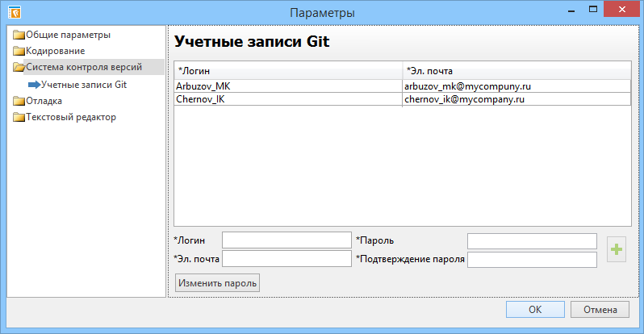
Task: Click the Текстовый редактор folder icon
Action: click(x=19, y=118)
